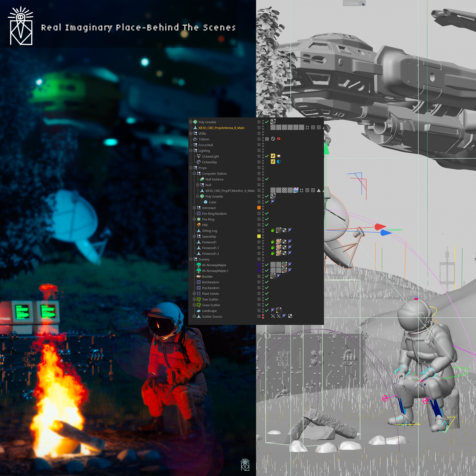Click the Real Imaginary Place logo
The image size is (476, 476).
(x=21, y=26)
